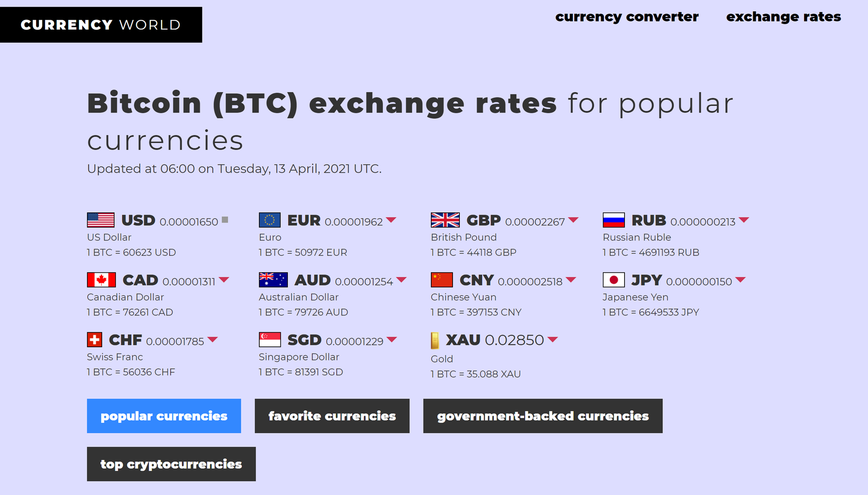868x495 pixels.
Task: Click the Singapore flag next to SGD
Action: [x=270, y=340]
